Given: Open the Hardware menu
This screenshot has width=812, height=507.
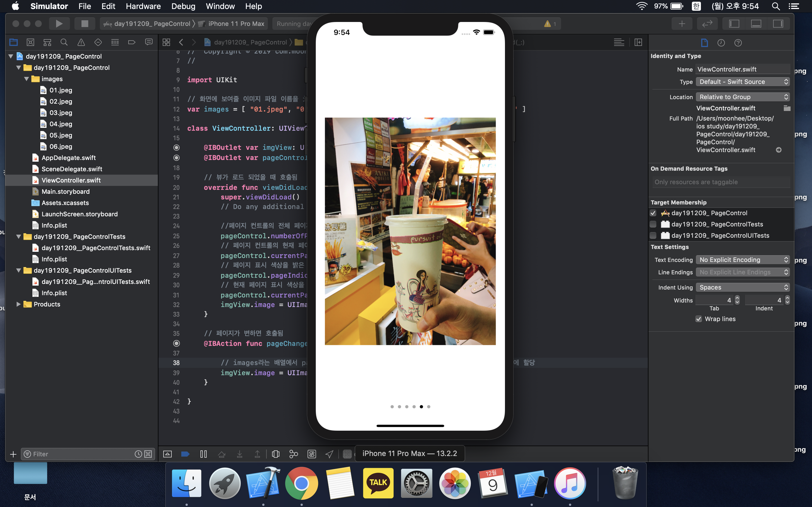Looking at the screenshot, I should pyautogui.click(x=143, y=6).
